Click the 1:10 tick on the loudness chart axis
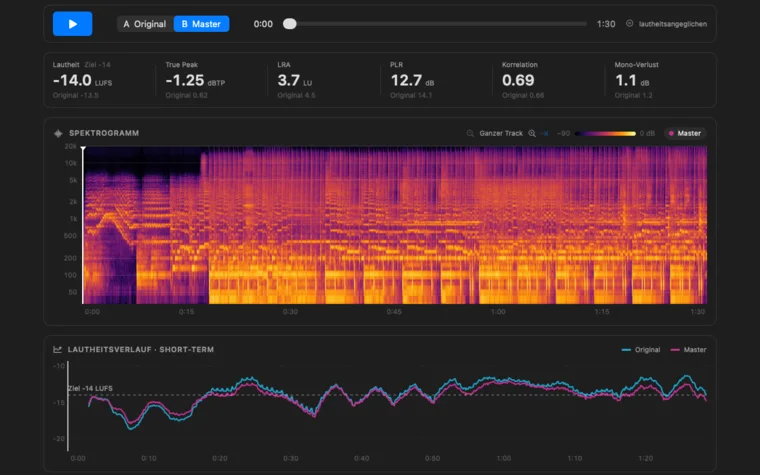 574,458
